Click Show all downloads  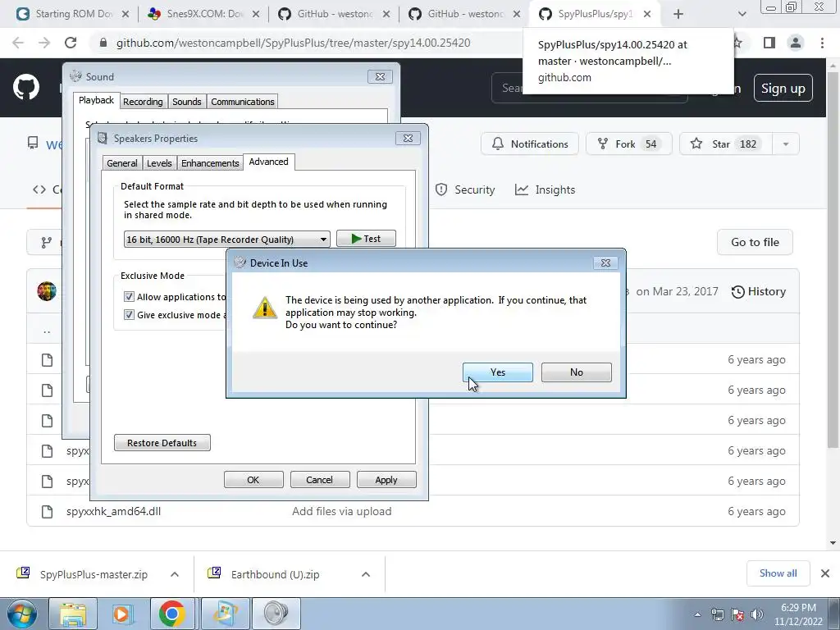point(778,573)
